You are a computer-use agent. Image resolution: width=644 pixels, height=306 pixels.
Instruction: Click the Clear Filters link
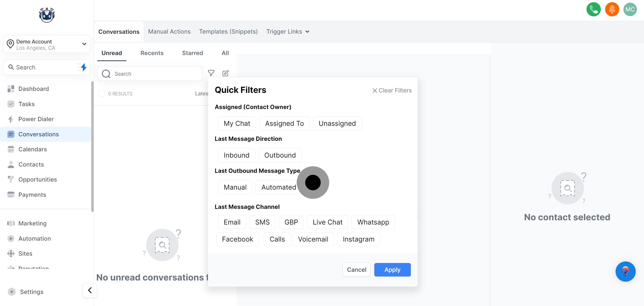pos(392,90)
